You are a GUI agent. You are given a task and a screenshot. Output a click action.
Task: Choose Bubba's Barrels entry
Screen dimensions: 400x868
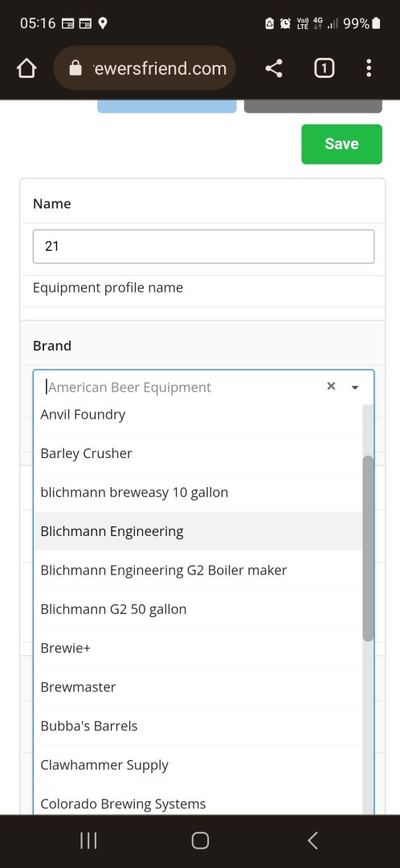[198, 726]
